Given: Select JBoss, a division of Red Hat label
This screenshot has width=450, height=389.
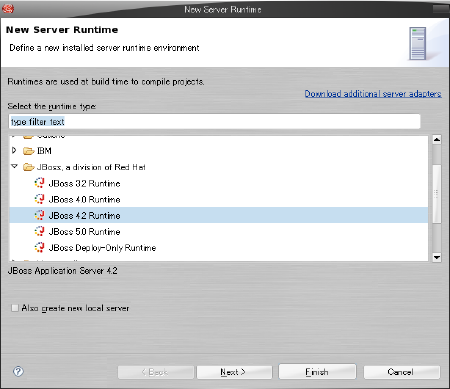Looking at the screenshot, I should (91, 167).
